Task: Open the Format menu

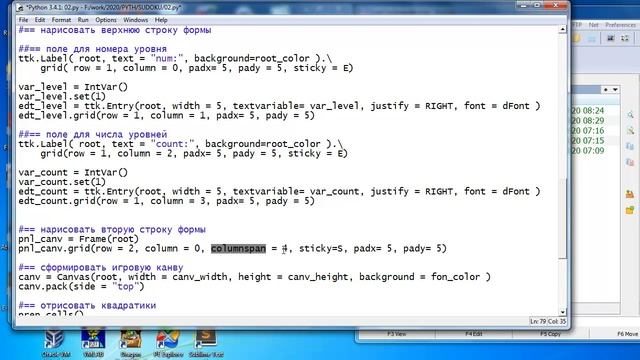Action: (x=61, y=20)
